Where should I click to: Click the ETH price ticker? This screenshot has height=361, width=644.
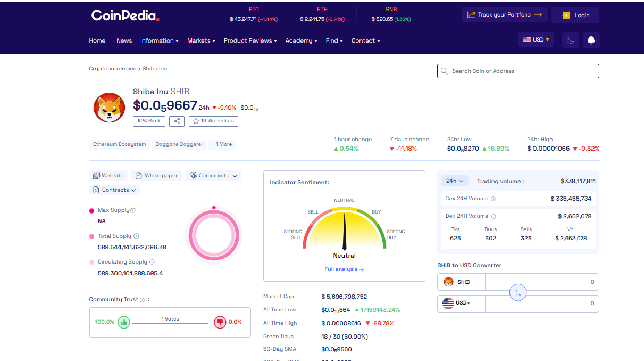tap(322, 14)
